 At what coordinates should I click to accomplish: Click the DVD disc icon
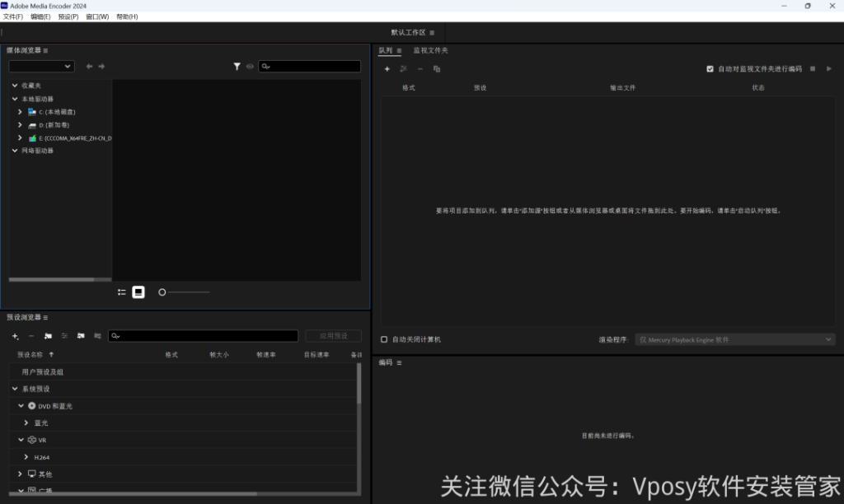(x=32, y=406)
